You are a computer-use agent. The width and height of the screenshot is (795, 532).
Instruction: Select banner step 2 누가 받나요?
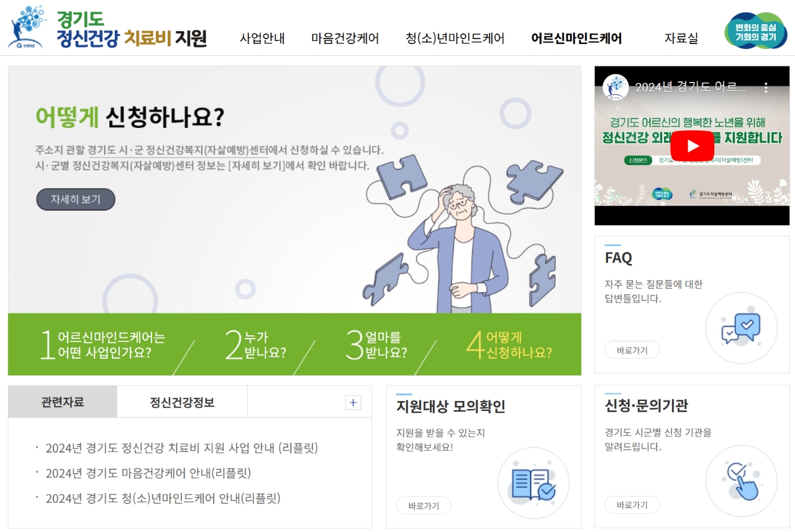(x=255, y=345)
